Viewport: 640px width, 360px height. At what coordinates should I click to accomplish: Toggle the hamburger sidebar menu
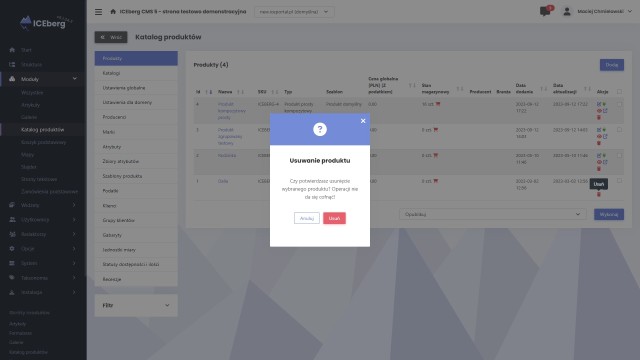tap(98, 12)
